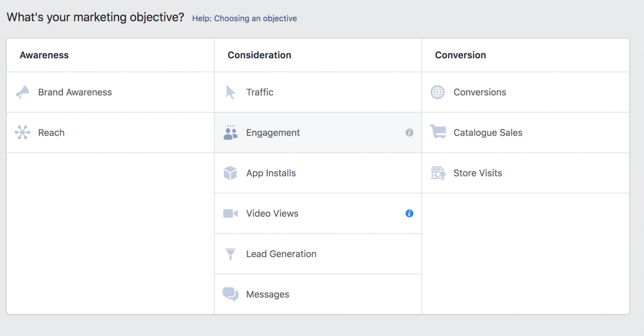Click the Reach asterisk icon

22,132
